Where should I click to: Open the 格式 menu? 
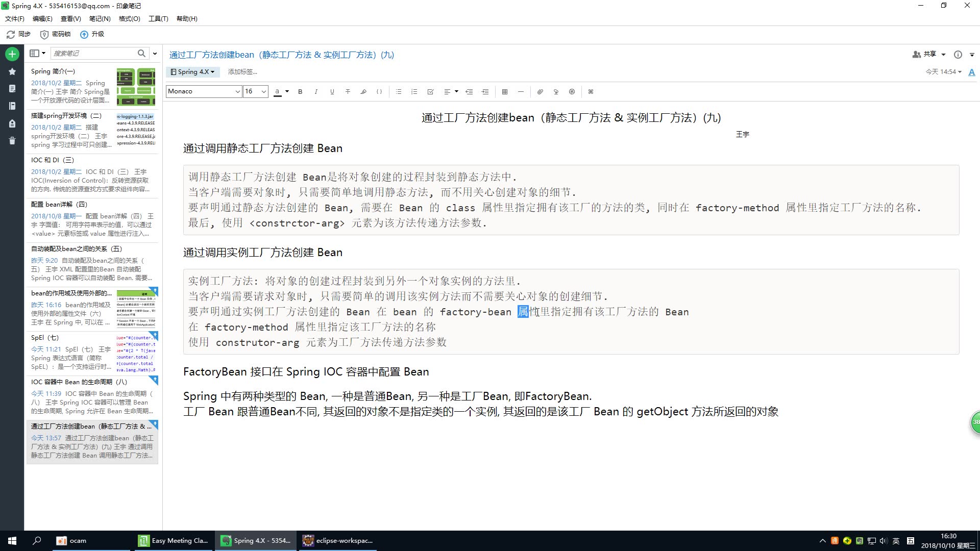click(129, 18)
